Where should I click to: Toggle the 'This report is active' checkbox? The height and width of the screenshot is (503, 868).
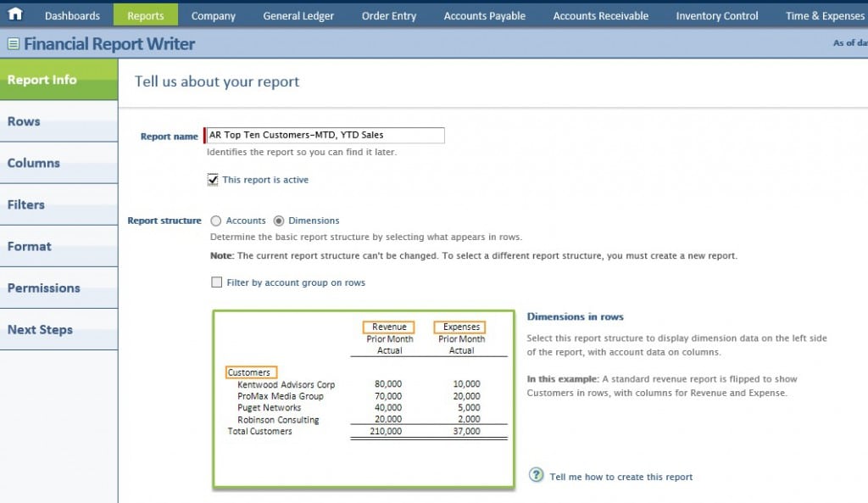(x=213, y=180)
